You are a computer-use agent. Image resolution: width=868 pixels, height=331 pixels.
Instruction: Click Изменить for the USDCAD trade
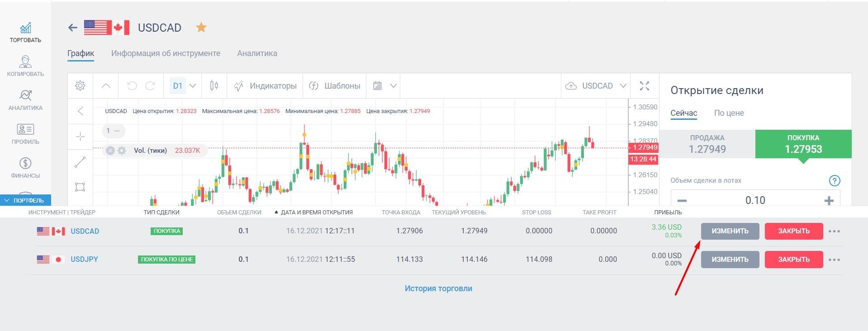[730, 231]
